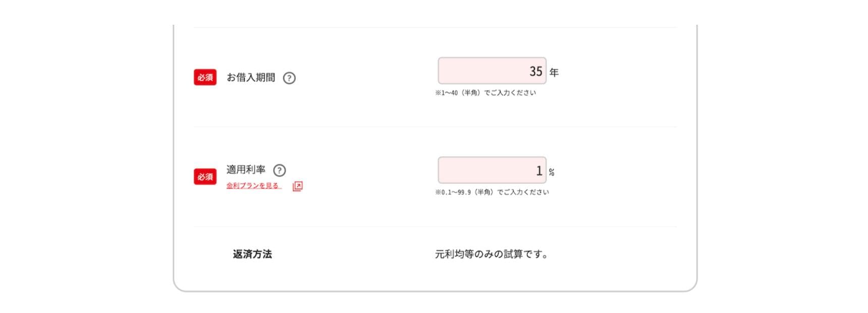
Task: Open the 金利プランを見る link
Action: click(254, 186)
